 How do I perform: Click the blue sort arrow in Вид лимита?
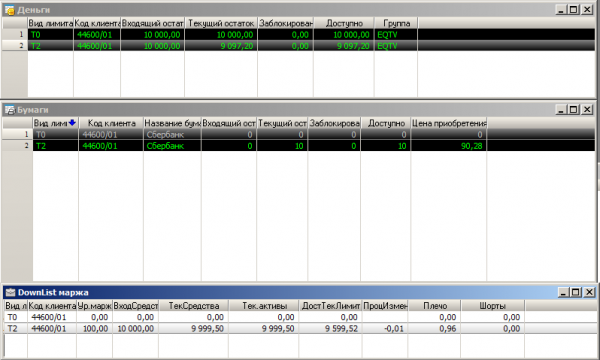coord(72,123)
